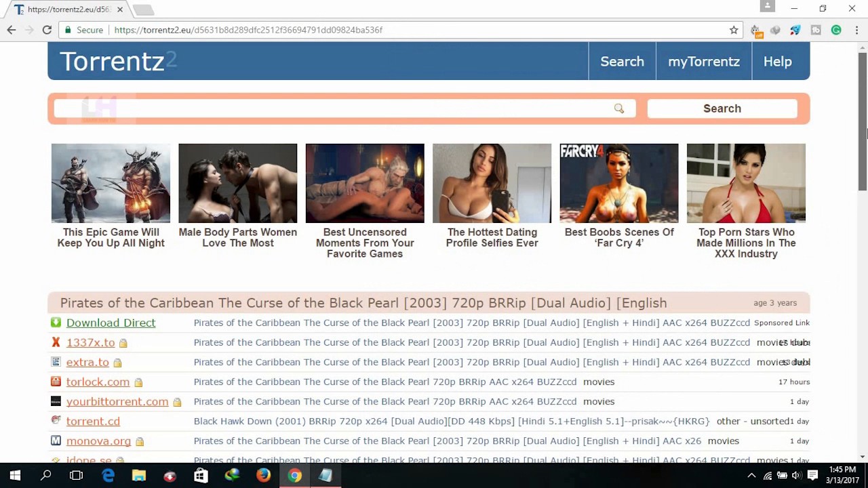
Task: Open the torlock.com link
Action: (x=98, y=382)
